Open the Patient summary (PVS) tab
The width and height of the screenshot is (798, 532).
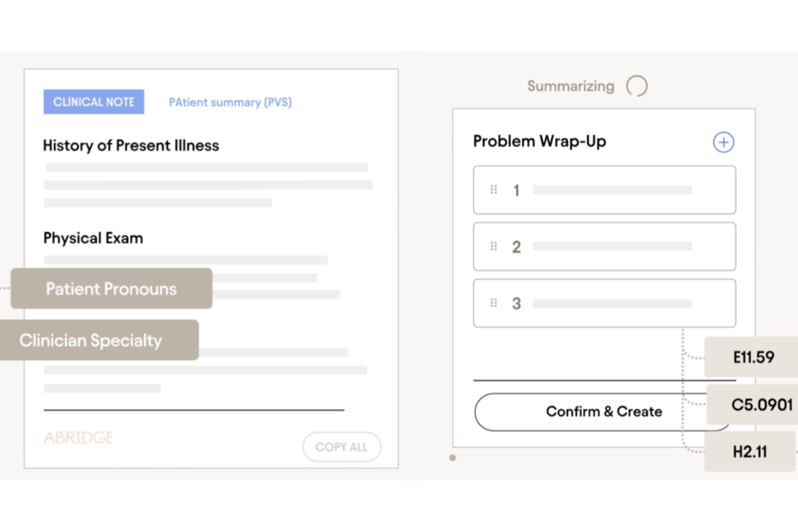tap(230, 102)
